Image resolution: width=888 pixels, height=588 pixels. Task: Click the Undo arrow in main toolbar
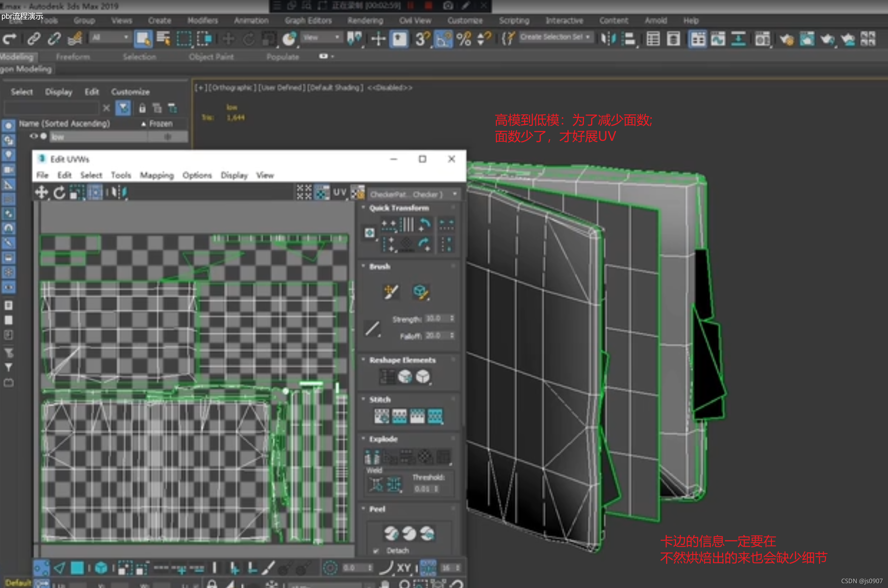tap(9, 38)
